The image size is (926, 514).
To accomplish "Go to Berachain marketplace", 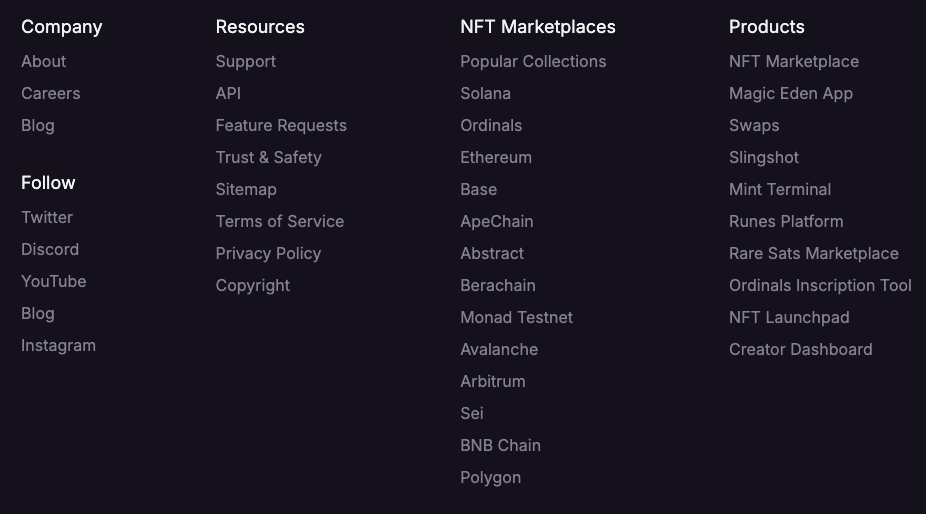I will click(x=498, y=285).
